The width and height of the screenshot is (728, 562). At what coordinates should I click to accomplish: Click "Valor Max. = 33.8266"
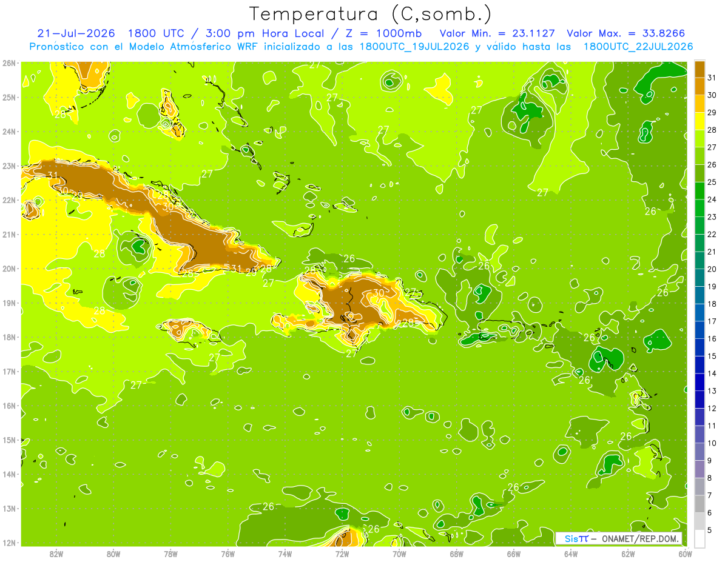pyautogui.click(x=626, y=33)
